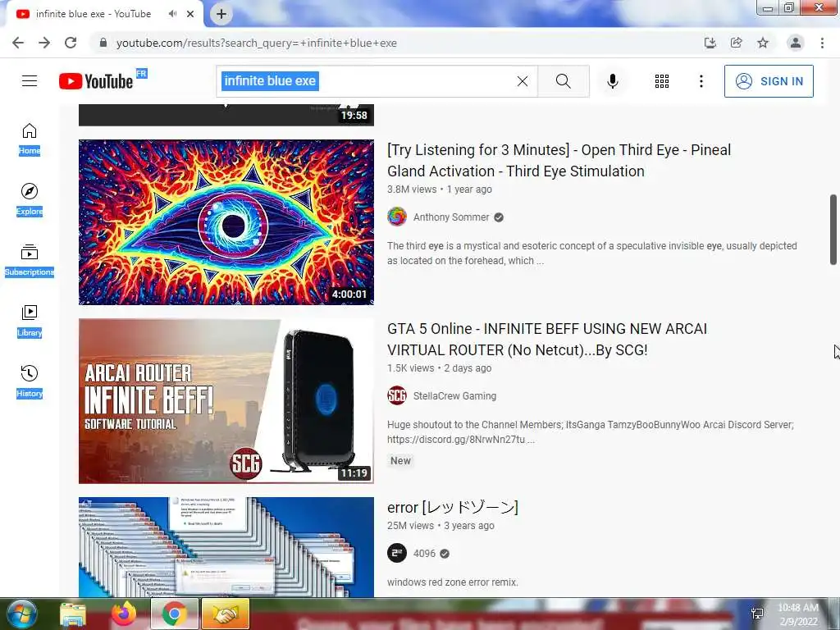The height and width of the screenshot is (630, 840).
Task: Click the magnifier search button
Action: [563, 81]
